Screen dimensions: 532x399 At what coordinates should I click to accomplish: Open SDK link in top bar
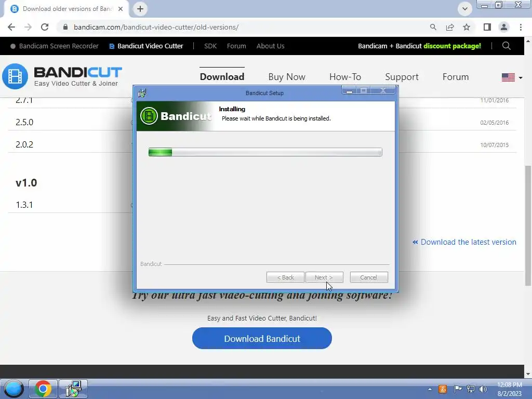tap(210, 46)
